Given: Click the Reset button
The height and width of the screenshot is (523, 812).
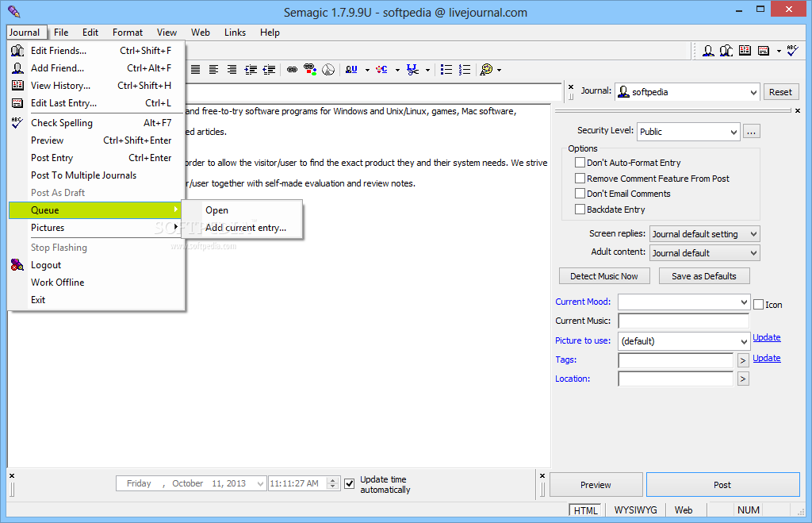Looking at the screenshot, I should click(780, 92).
